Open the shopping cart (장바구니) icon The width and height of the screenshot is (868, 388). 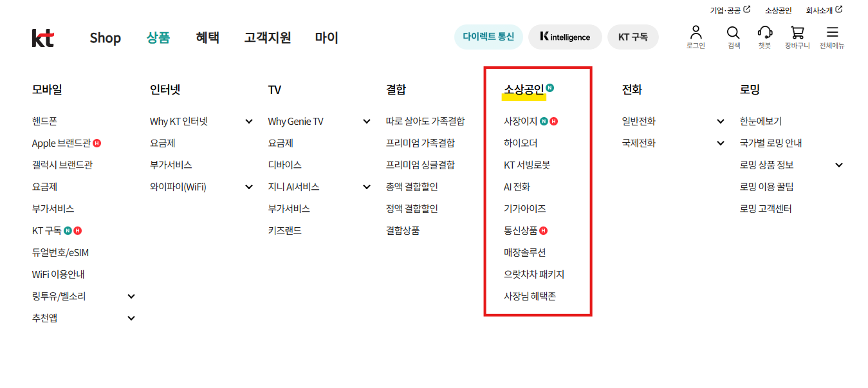pyautogui.click(x=797, y=32)
